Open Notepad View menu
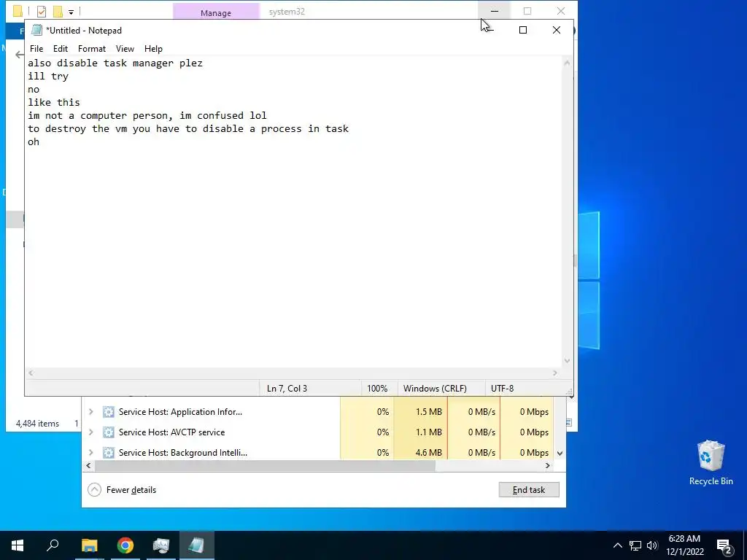This screenshot has height=560, width=747. 125,49
